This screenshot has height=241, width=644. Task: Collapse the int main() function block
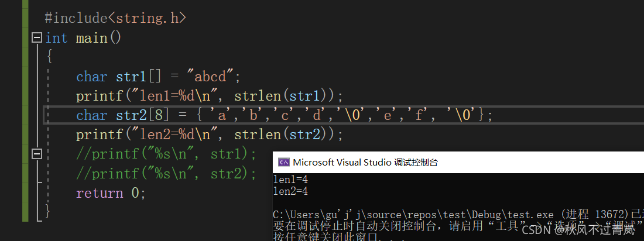pos(37,38)
